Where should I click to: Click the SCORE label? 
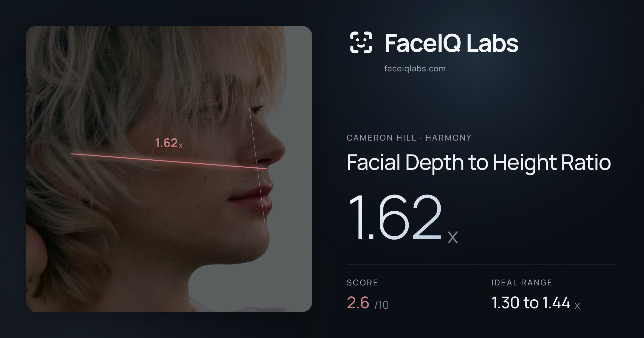click(362, 282)
